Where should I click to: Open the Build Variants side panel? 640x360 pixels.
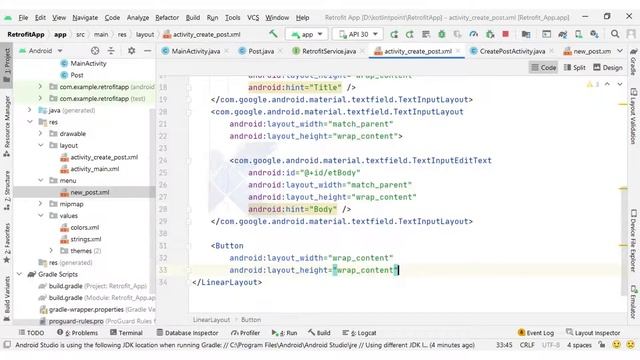point(7,299)
